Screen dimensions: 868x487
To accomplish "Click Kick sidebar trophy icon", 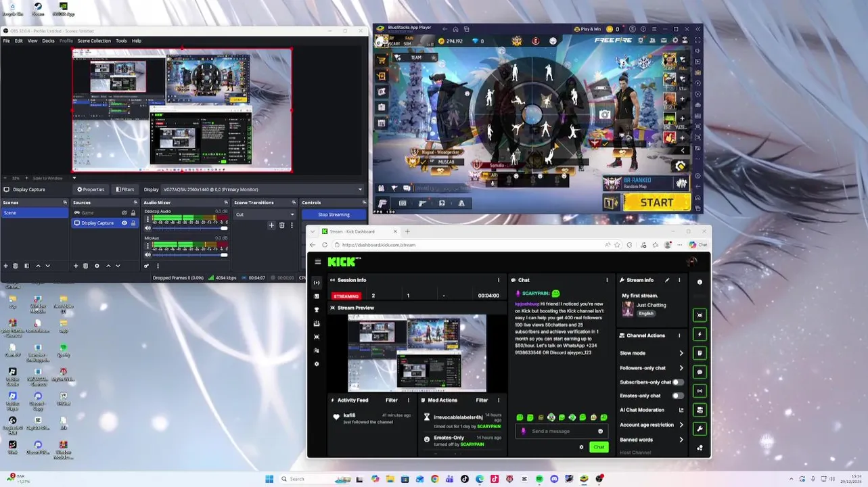I will 317,310.
